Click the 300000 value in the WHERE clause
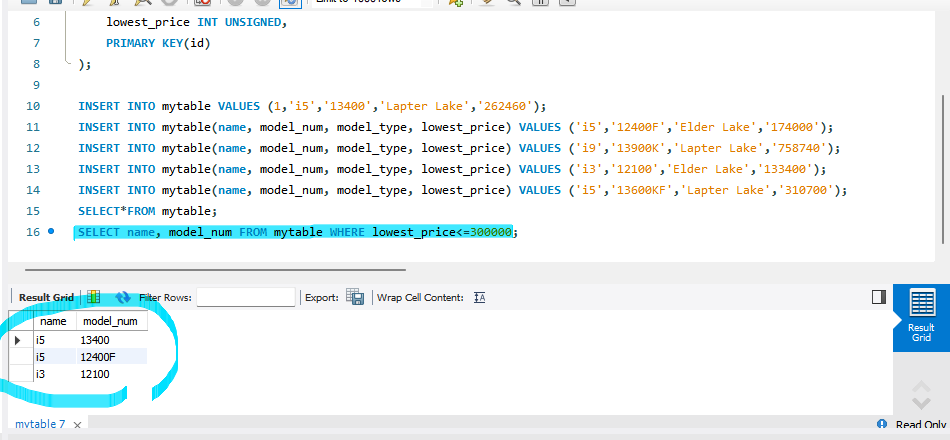The image size is (950, 440). [491, 232]
